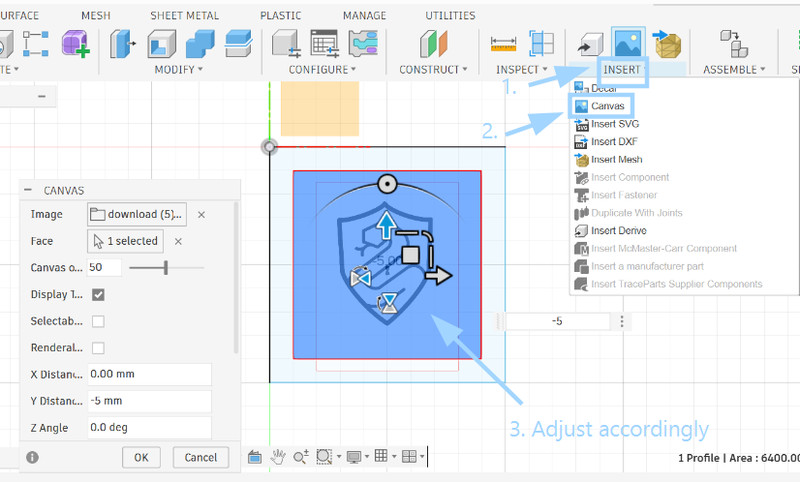800x482 pixels.
Task: Click the Offset Plane construct icon
Action: pyautogui.click(x=434, y=43)
